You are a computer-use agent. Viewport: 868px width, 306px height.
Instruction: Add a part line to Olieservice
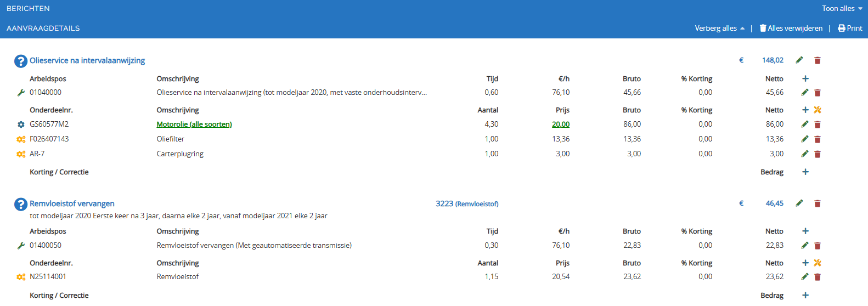click(x=805, y=110)
